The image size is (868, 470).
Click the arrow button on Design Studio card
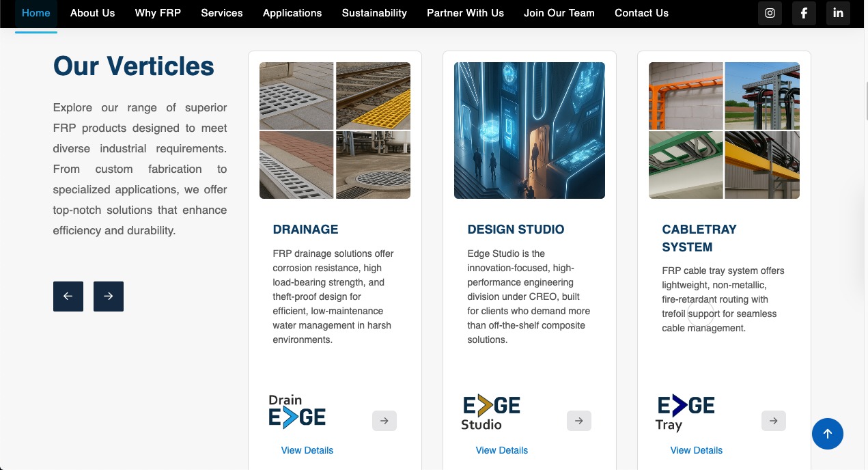point(578,421)
